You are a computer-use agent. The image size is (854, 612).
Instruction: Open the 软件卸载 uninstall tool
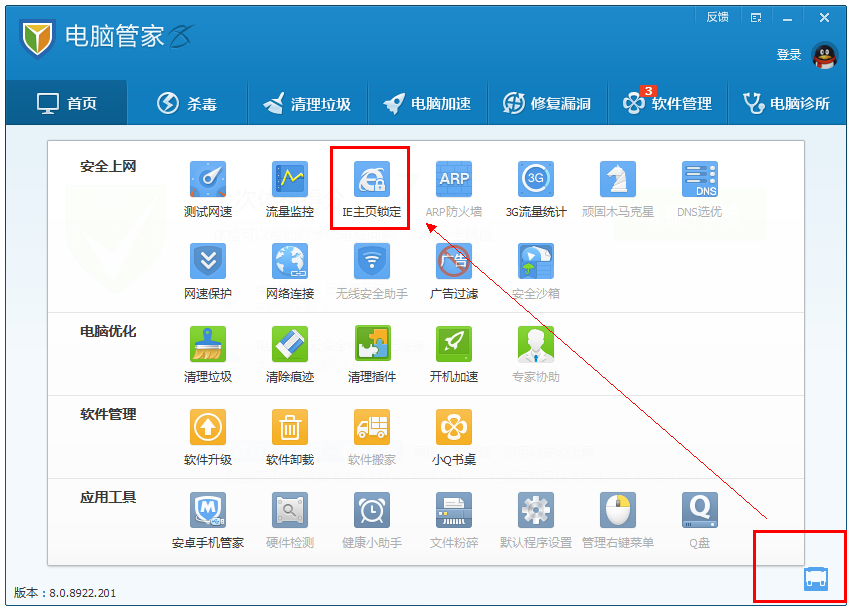290,437
